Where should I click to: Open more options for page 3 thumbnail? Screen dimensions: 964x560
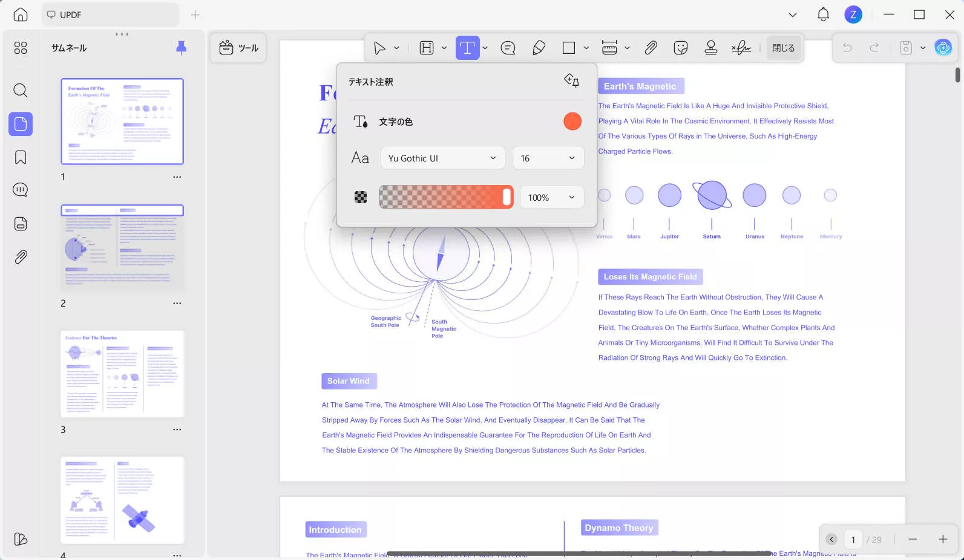(177, 430)
